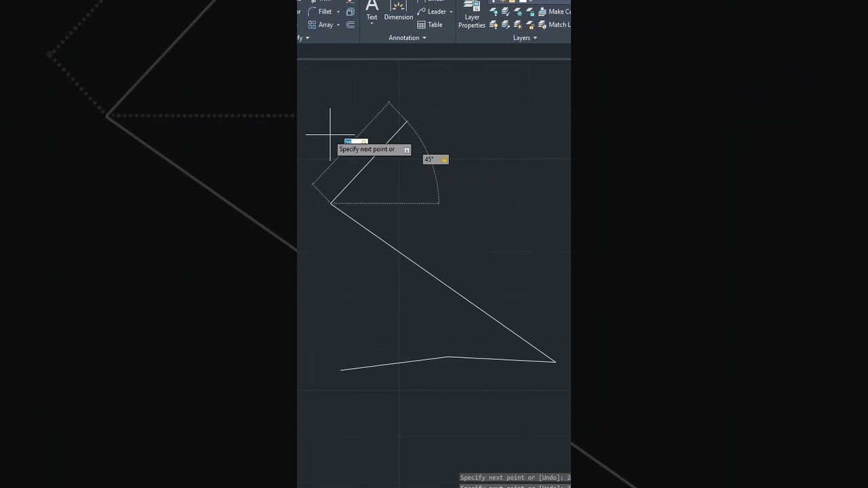Click layer Unlock icon with open padlock
The image size is (868, 488).
click(x=530, y=24)
